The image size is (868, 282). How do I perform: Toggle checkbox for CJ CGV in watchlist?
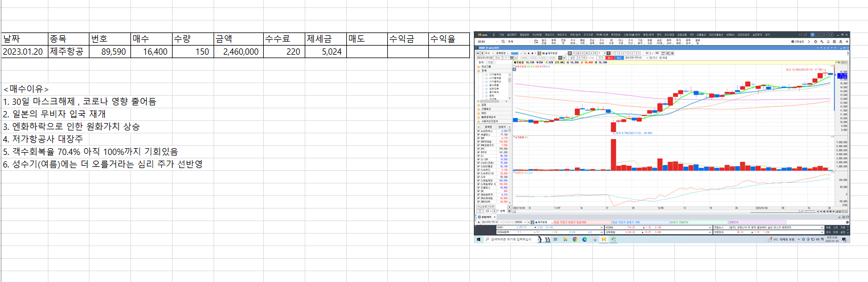tap(478, 160)
